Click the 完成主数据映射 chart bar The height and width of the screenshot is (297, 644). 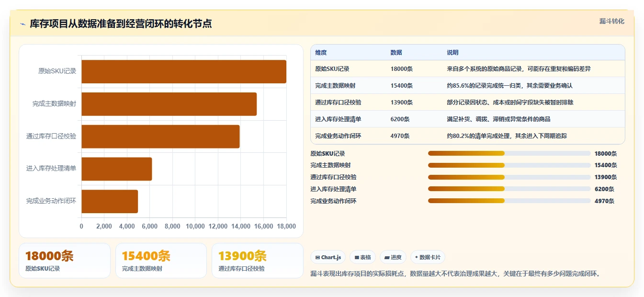point(169,104)
